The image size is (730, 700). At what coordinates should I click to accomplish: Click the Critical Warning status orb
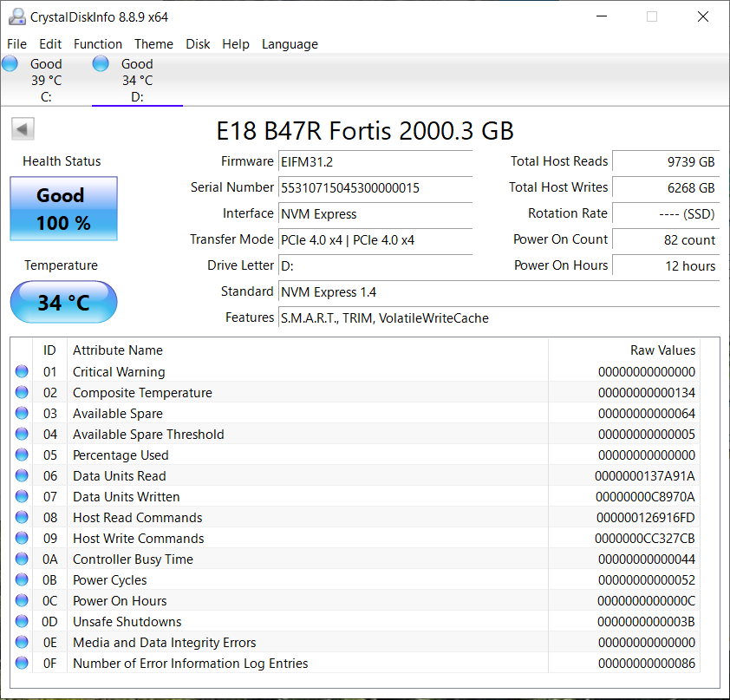pyautogui.click(x=22, y=372)
